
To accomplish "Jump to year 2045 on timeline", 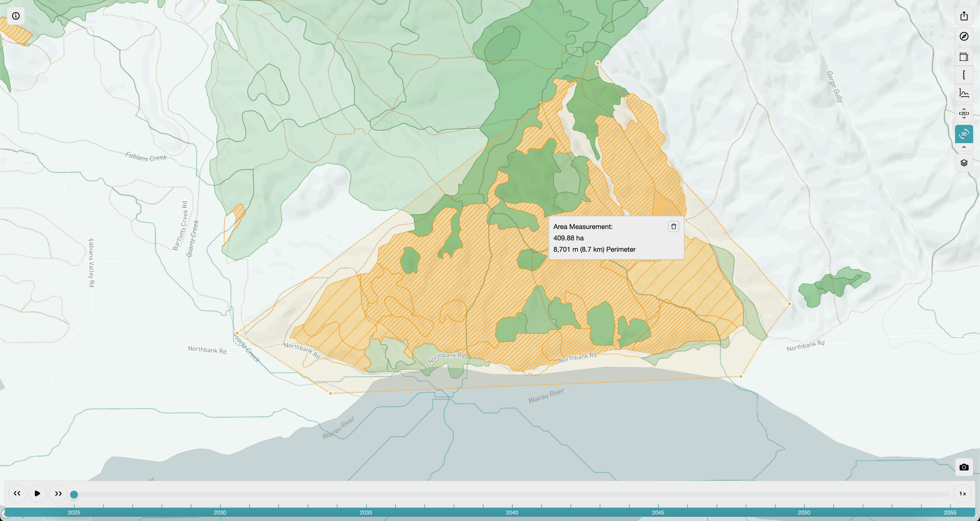I will click(658, 512).
